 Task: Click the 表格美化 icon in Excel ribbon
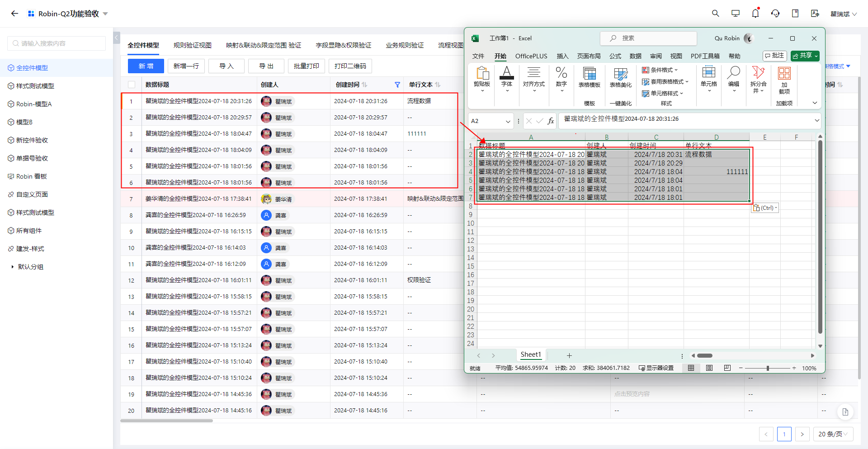621,77
